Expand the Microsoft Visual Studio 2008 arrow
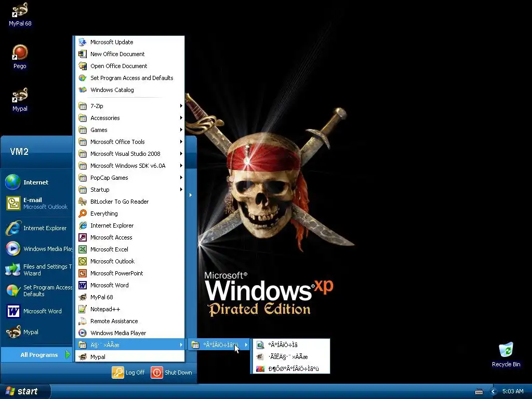 coord(181,154)
